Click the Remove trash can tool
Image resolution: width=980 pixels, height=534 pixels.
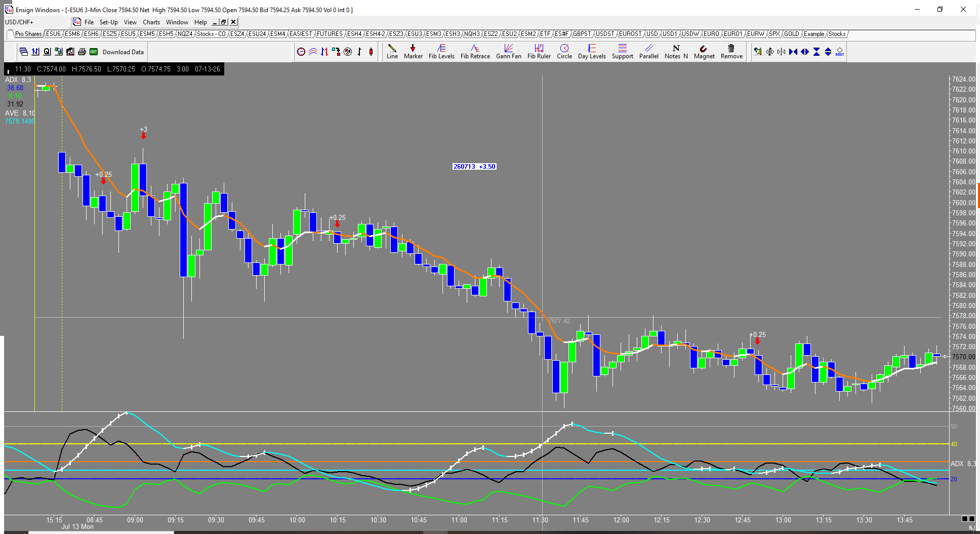tap(731, 52)
